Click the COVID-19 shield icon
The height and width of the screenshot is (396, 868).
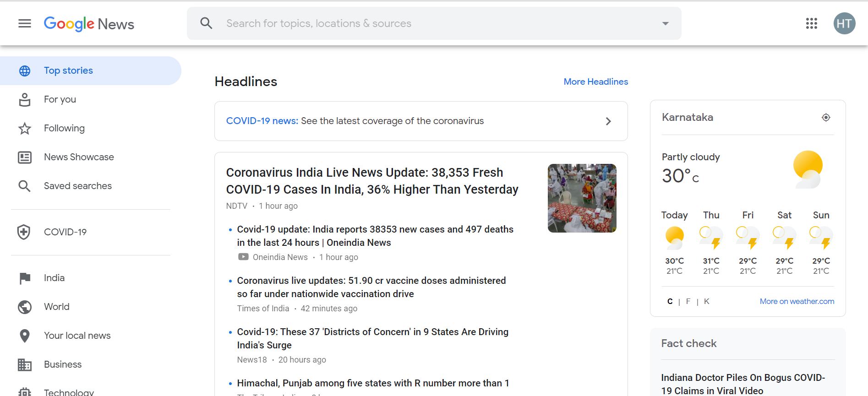pos(24,232)
